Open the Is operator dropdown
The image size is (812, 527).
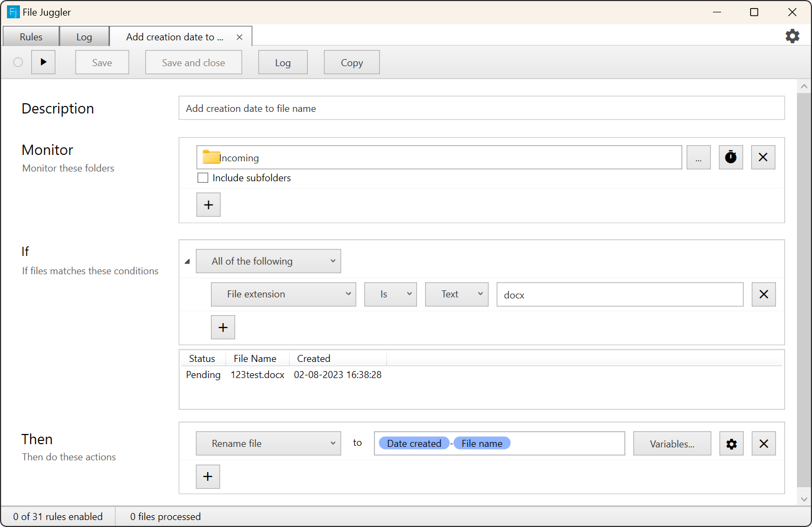click(391, 295)
